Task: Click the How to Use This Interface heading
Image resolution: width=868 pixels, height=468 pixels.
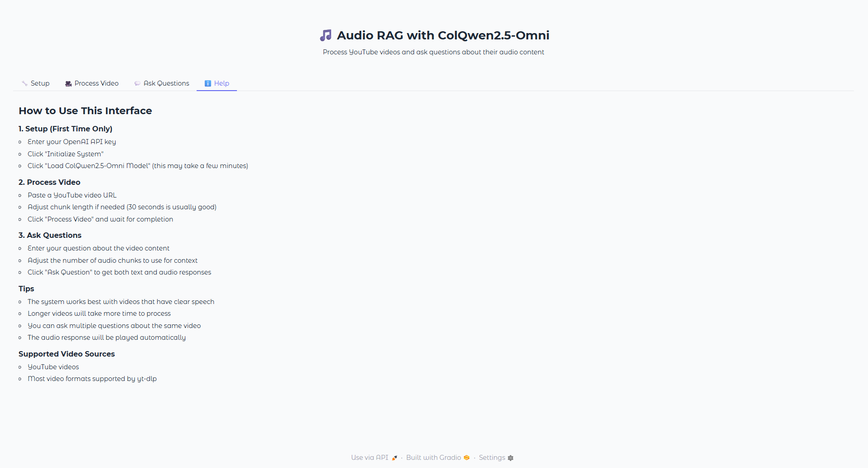Action: pyautogui.click(x=85, y=111)
